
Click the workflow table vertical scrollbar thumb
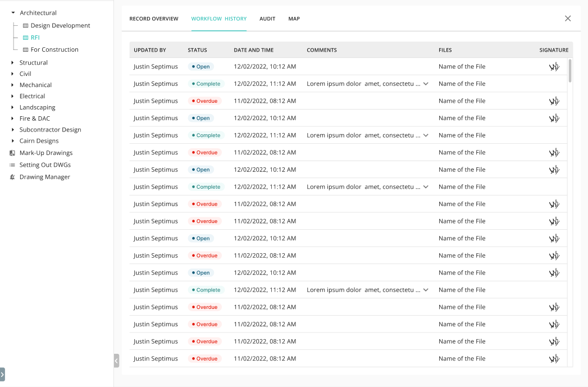click(570, 71)
